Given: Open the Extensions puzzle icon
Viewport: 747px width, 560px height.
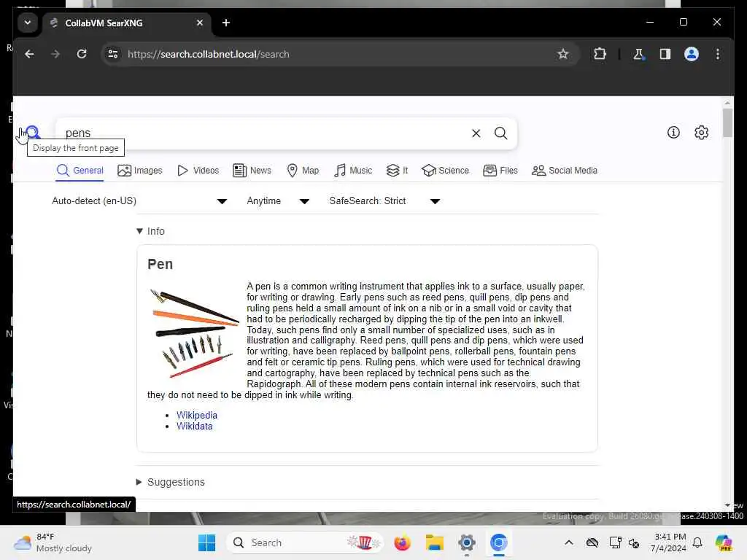Looking at the screenshot, I should pyautogui.click(x=600, y=54).
